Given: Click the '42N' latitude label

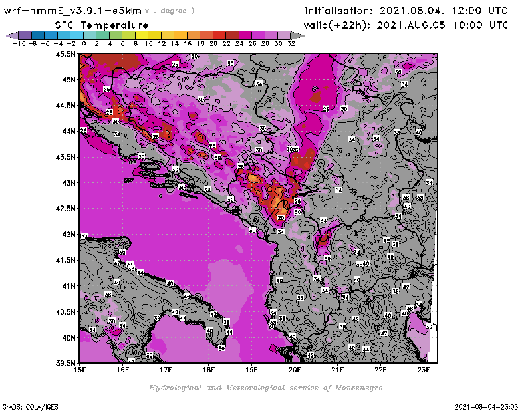Looking at the screenshot, I should [x=68, y=235].
